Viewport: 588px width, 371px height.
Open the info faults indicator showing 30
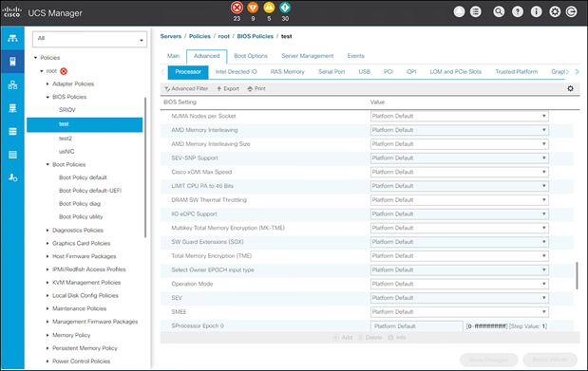285,8
